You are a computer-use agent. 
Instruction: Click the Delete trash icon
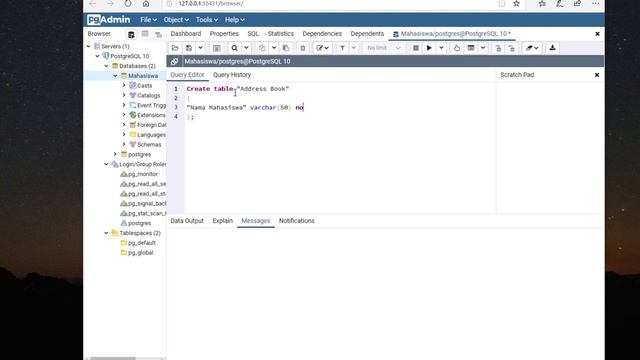click(x=303, y=48)
